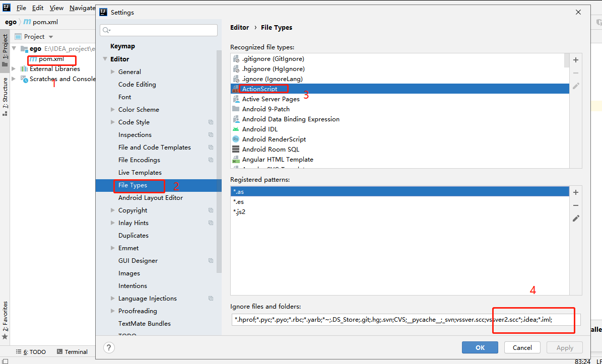The image size is (602, 364).
Task: Click the Scratches and Consoles icon
Action: coord(24,79)
